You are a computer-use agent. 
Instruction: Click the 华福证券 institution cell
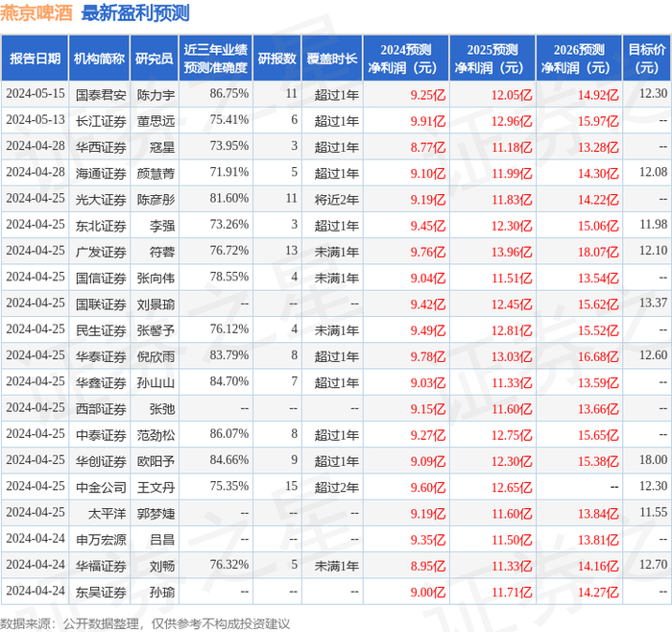[101, 566]
